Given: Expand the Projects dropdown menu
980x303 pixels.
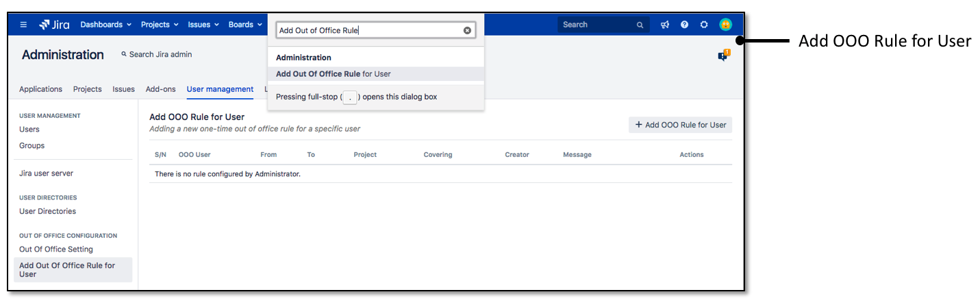Looking at the screenshot, I should coord(160,25).
